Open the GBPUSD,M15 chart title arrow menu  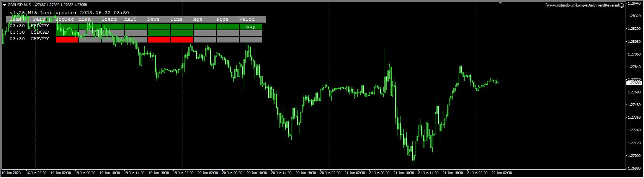(x=4, y=5)
